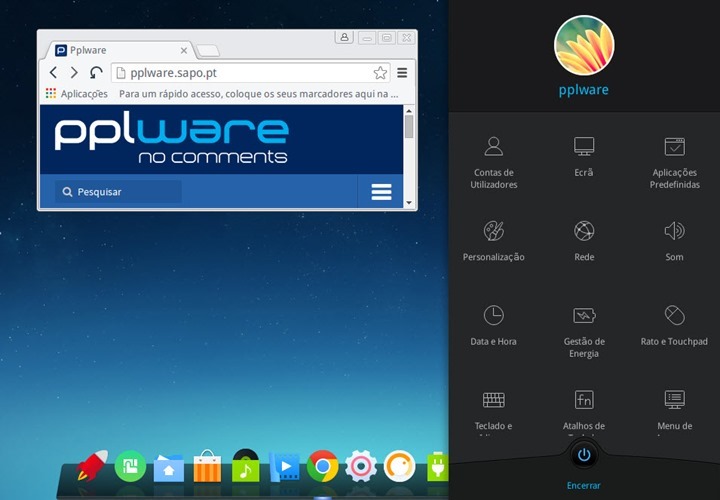720x500 pixels.
Task: Open Aplicações Predefinidas settings
Action: pos(675,163)
